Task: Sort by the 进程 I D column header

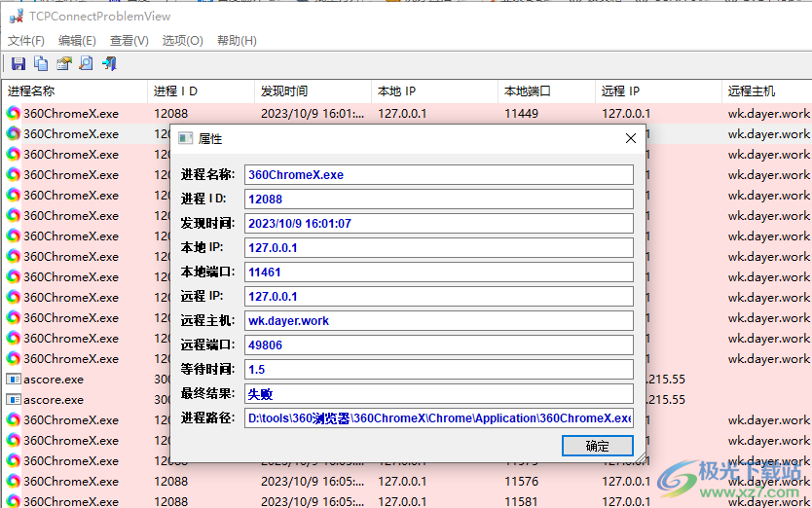Action: click(202, 91)
